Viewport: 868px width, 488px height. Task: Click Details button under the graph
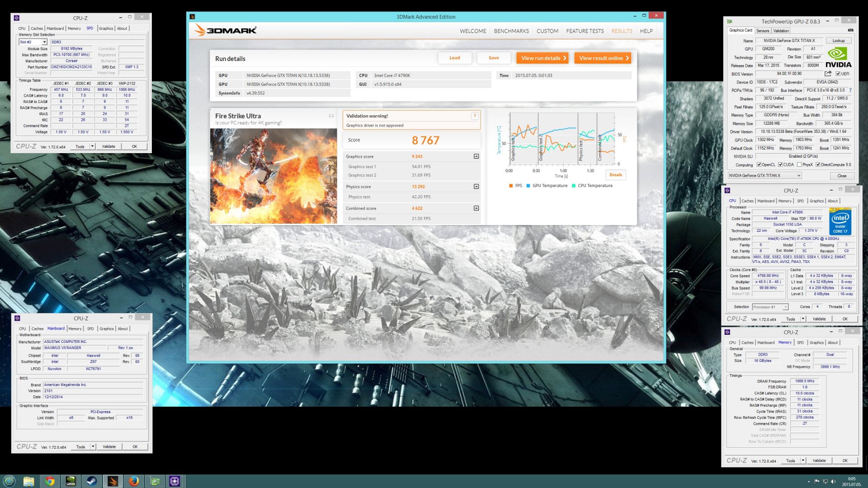pyautogui.click(x=616, y=175)
